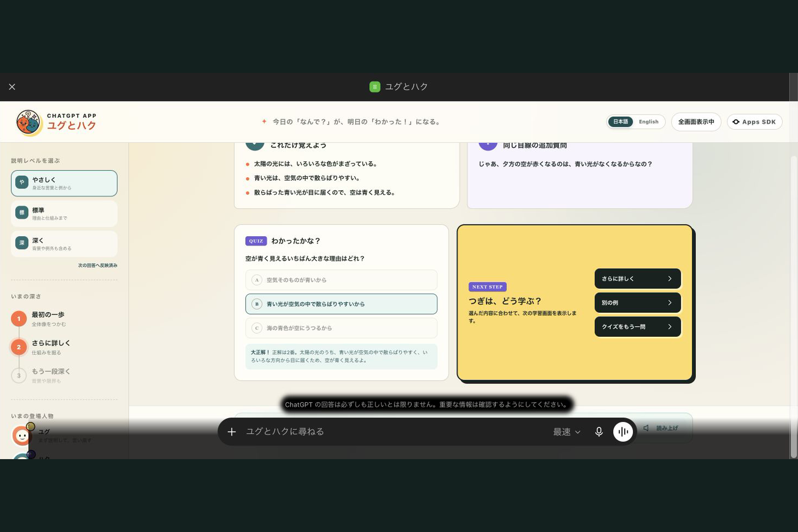
Task: Click the microphone dictation icon
Action: (x=598, y=432)
